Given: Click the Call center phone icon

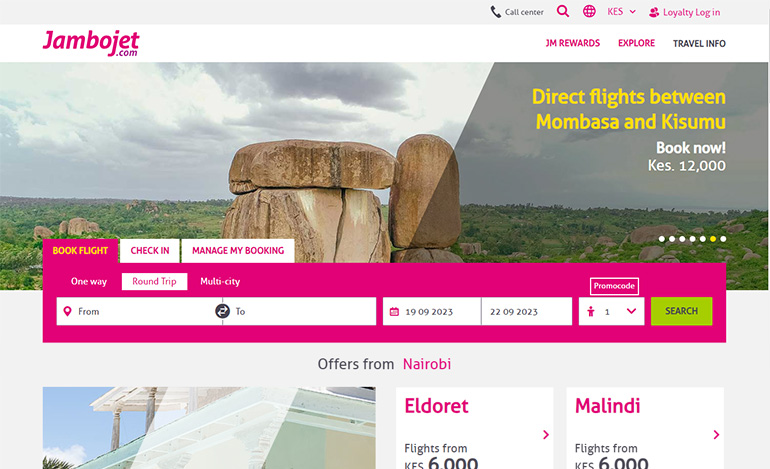Looking at the screenshot, I should [495, 12].
